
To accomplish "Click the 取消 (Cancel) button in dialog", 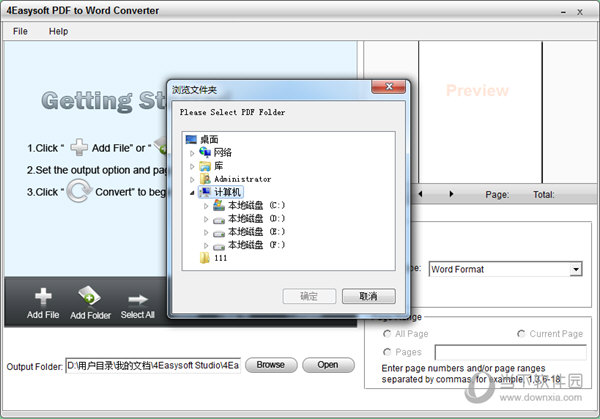I will 368,296.
